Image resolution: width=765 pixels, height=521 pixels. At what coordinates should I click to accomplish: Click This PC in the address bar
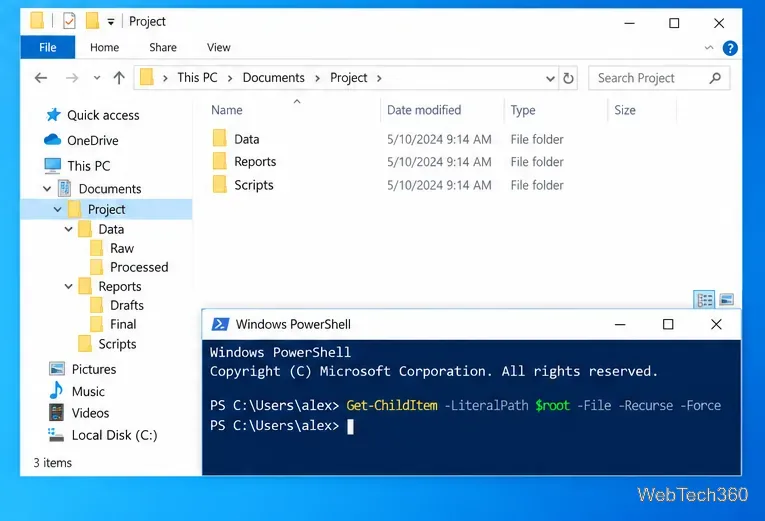click(x=197, y=78)
